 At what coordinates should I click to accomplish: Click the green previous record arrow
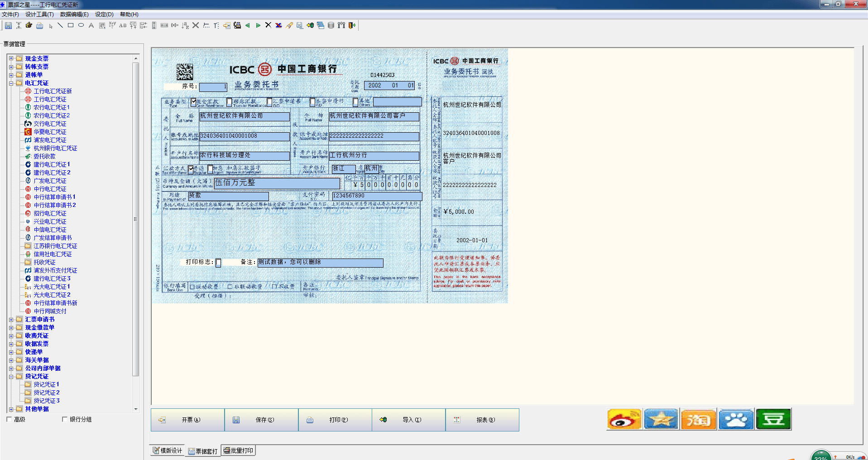248,25
